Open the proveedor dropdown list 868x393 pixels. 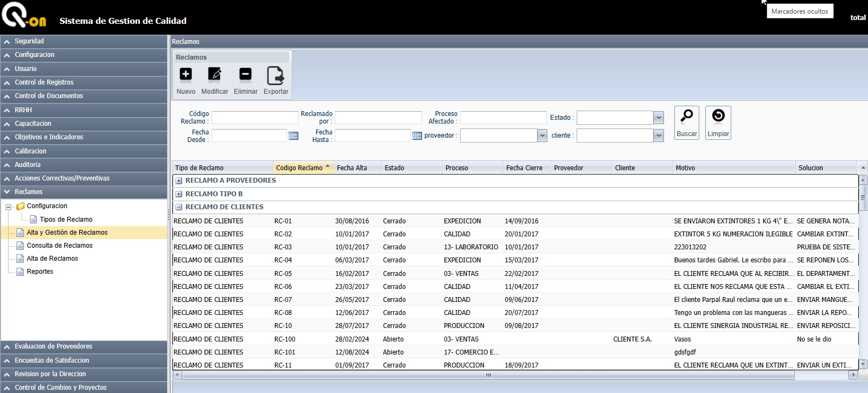click(542, 136)
